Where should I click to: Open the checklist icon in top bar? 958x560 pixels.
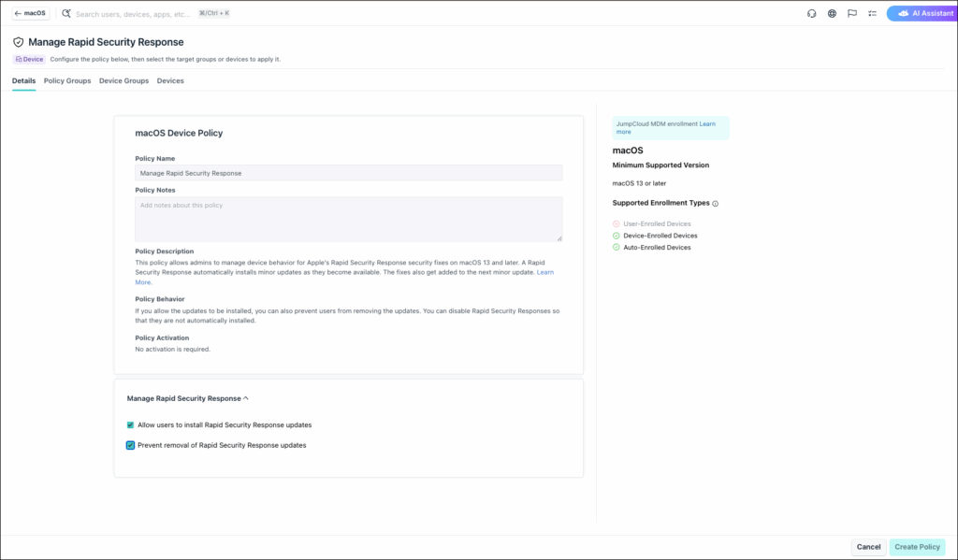click(x=873, y=13)
